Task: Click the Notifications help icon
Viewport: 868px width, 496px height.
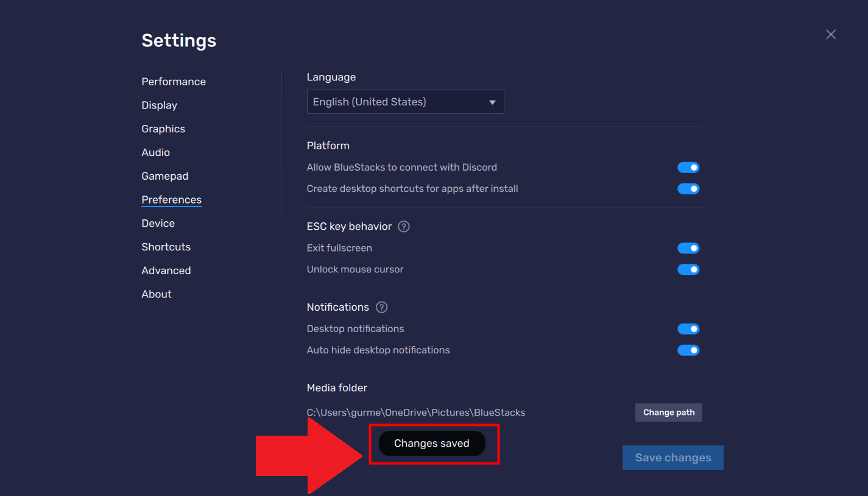Action: click(382, 307)
